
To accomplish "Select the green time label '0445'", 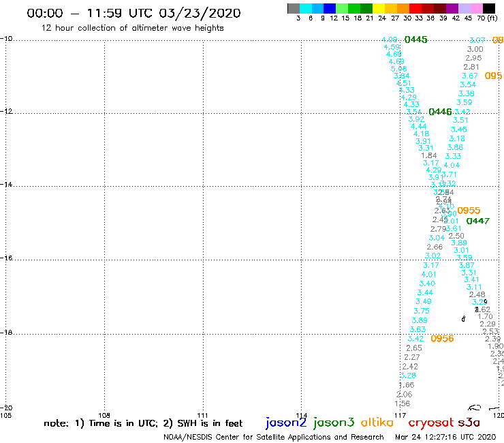I will pyautogui.click(x=416, y=40).
